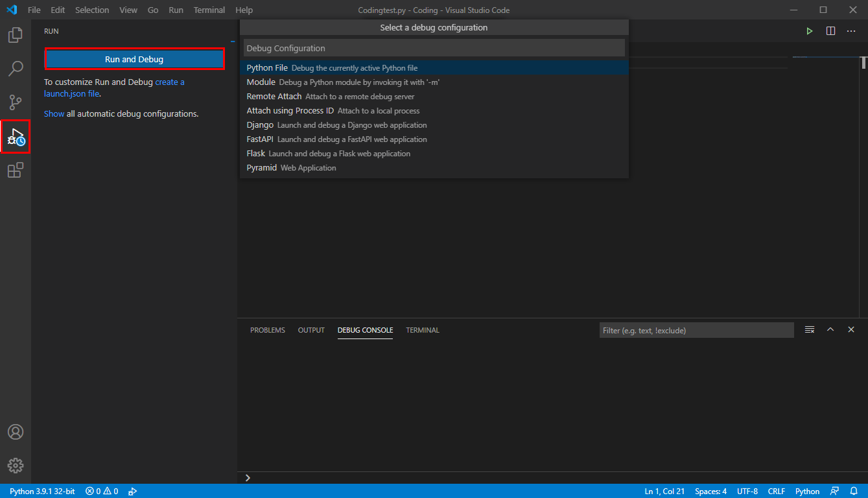The height and width of the screenshot is (498, 868).
Task: Select the Remote Attach configuration
Action: [434, 96]
